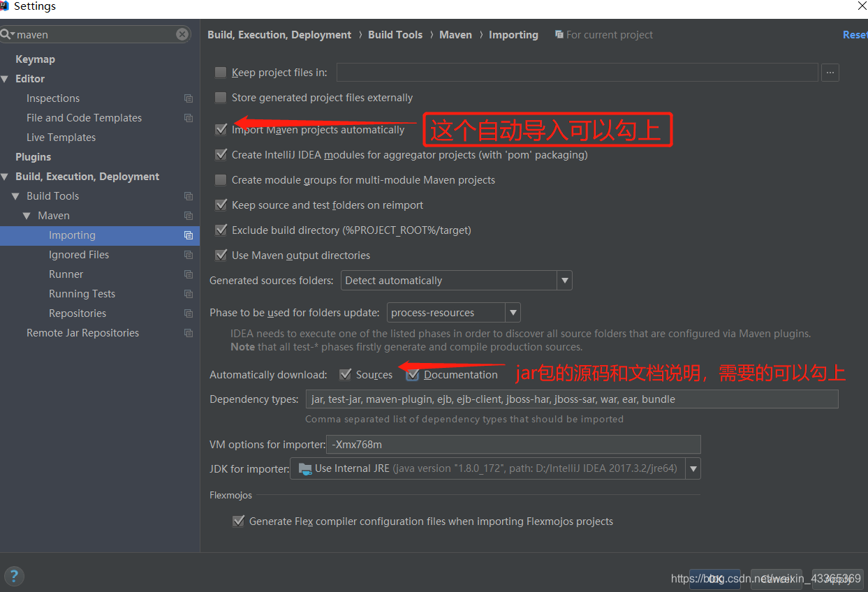Click the OK button
Screen dimensions: 868x592
714,579
